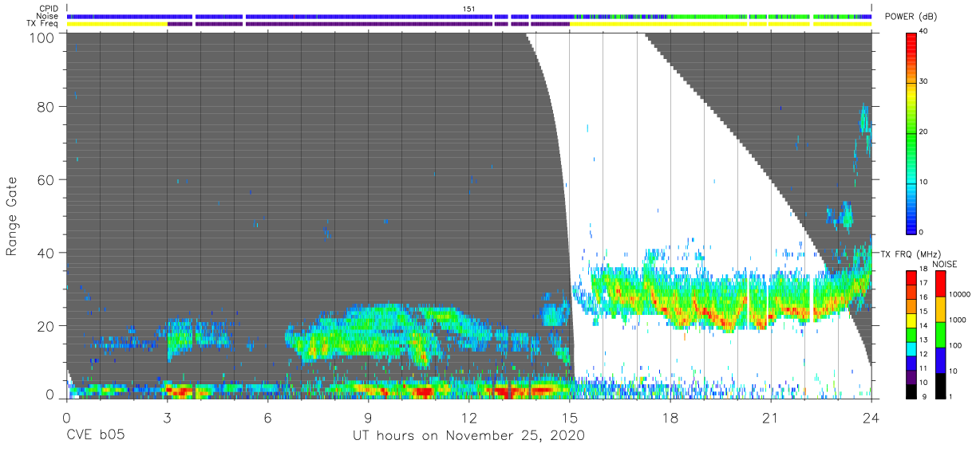Screen dimensions: 980x452
Task: Click the 10000 noise legend label
Action: pos(960,294)
